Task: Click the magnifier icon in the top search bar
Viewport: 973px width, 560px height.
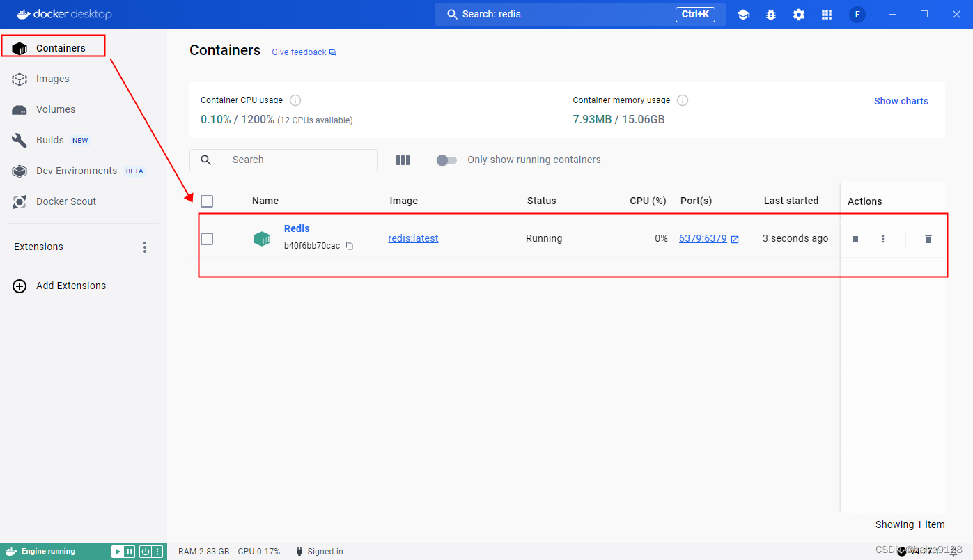Action: pos(452,15)
